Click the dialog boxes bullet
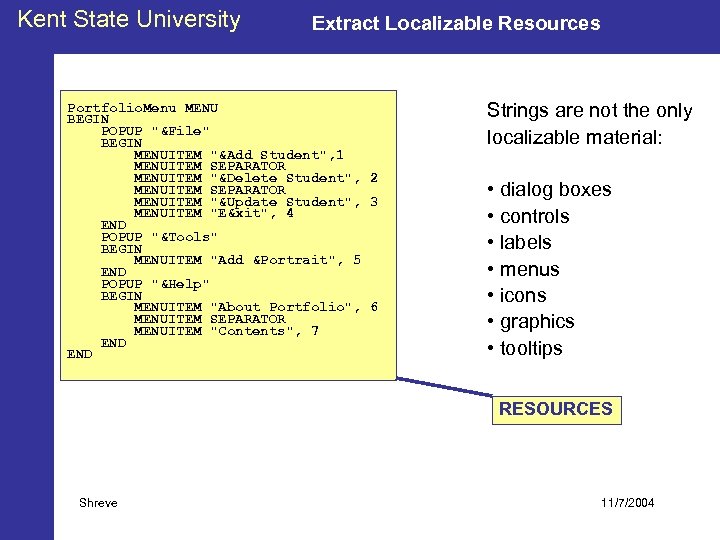720x540 pixels. coord(550,190)
